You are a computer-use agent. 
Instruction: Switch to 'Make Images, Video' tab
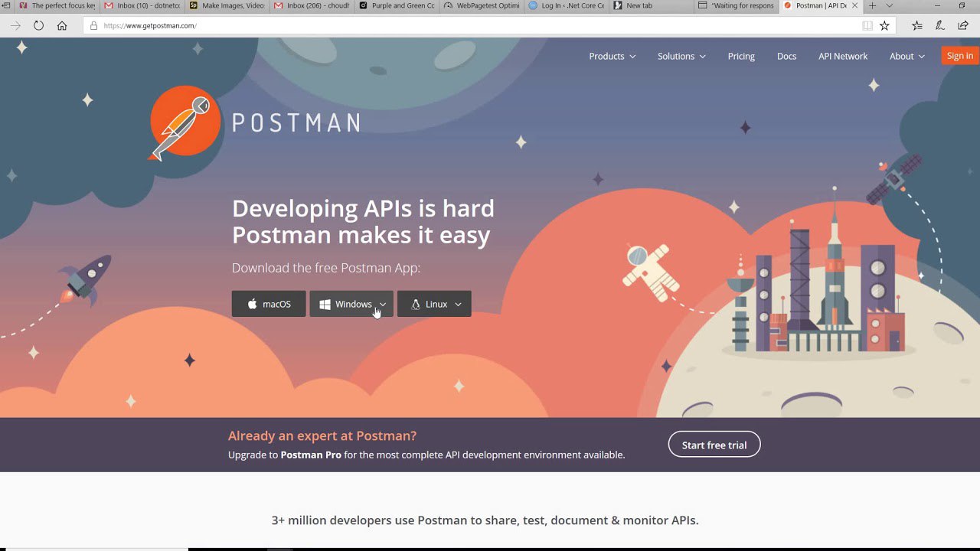click(228, 5)
